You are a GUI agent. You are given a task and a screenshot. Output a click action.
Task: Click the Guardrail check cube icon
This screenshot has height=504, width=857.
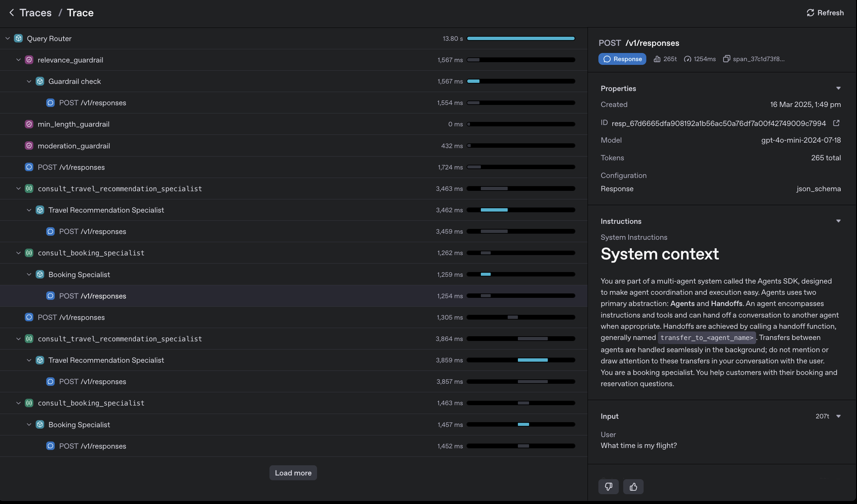[40, 81]
